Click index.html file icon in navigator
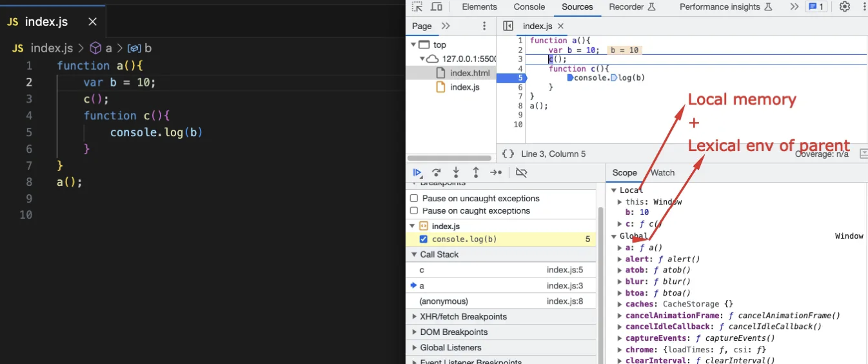Screen dimensions: 868x364 point(441,73)
